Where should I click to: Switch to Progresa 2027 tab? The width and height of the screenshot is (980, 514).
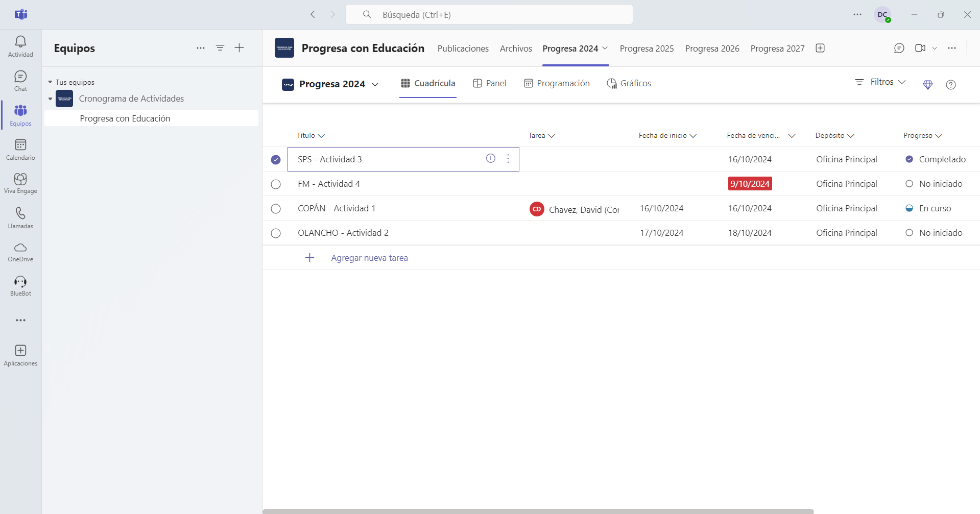pos(777,48)
